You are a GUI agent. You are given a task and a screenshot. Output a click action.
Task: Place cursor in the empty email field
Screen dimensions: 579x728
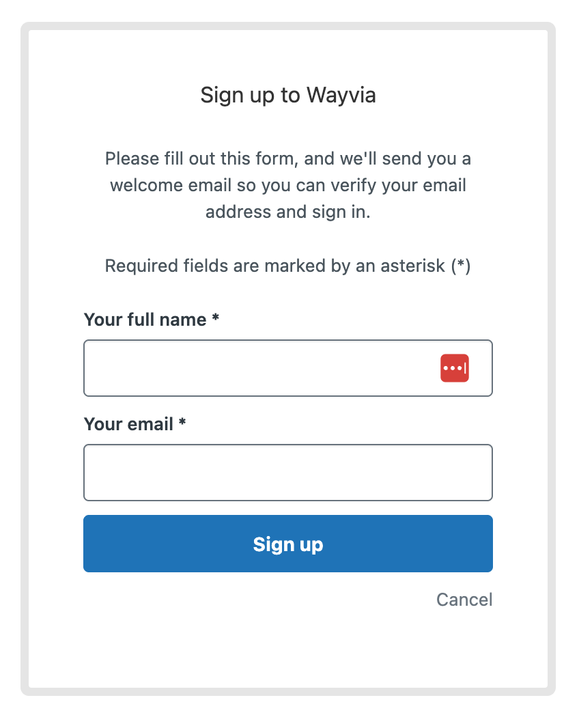[x=287, y=473]
